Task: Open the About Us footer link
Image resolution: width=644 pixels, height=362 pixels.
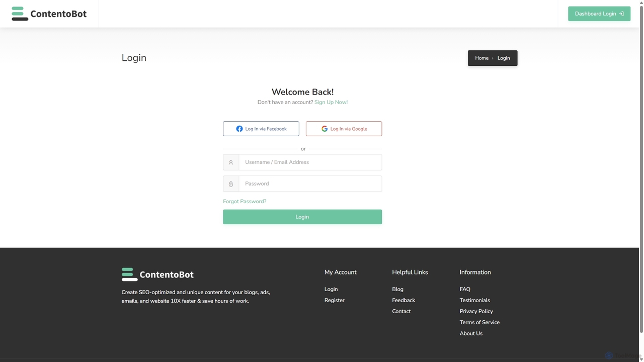Action: (471, 333)
